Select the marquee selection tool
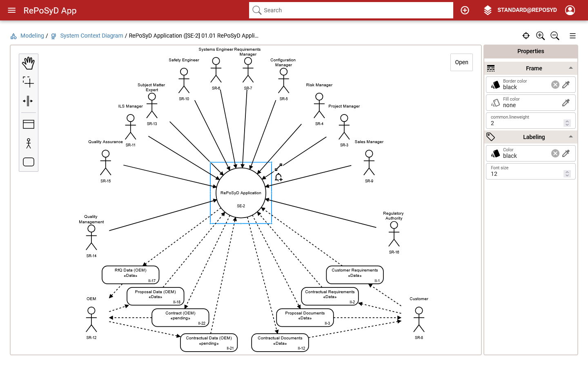Screen dimensions: 588x368 pos(28,82)
